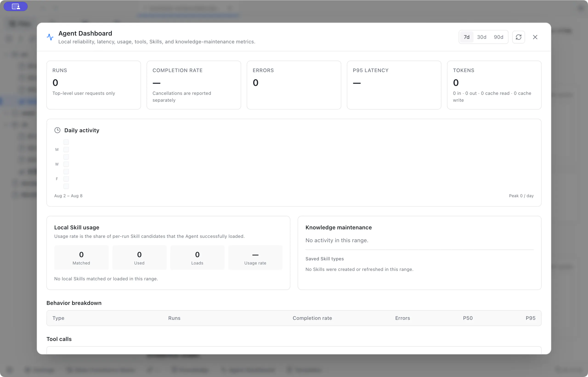Image resolution: width=588 pixels, height=377 pixels.
Task: Click the clock icon next to Daily activity
Action: pyautogui.click(x=57, y=130)
